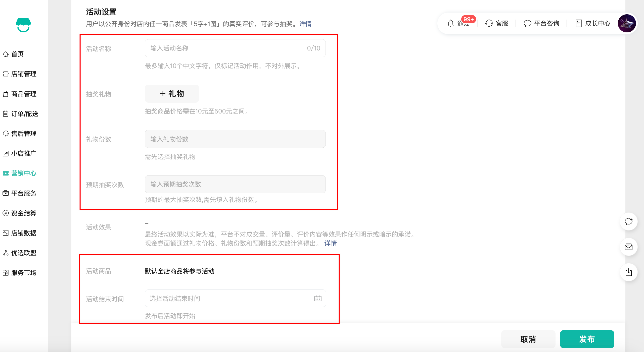Select 营销中心 in sidebar

24,173
